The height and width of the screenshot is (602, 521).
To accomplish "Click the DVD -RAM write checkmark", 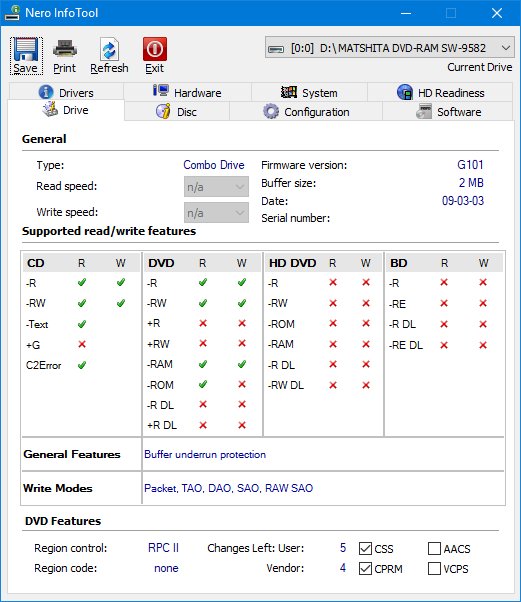I will [242, 364].
